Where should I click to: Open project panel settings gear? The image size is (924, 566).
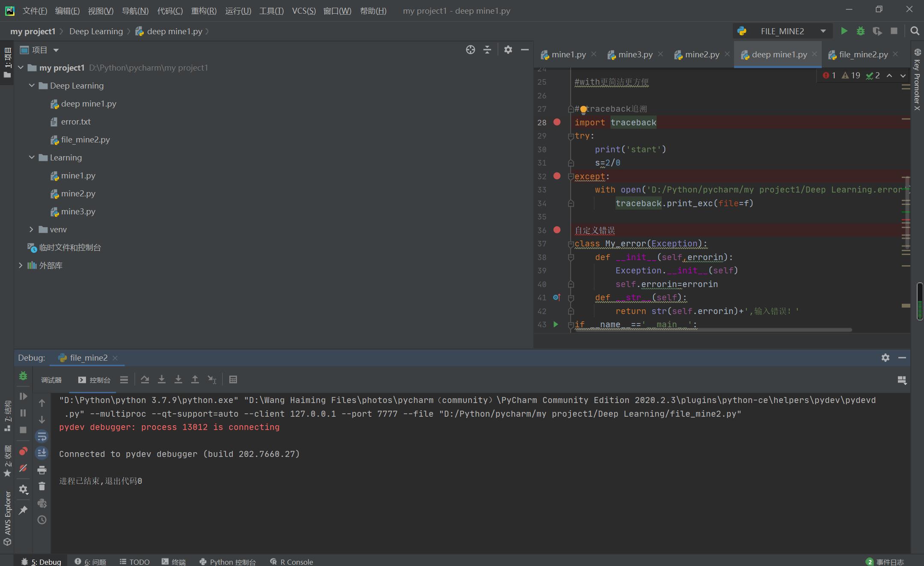[x=508, y=50]
